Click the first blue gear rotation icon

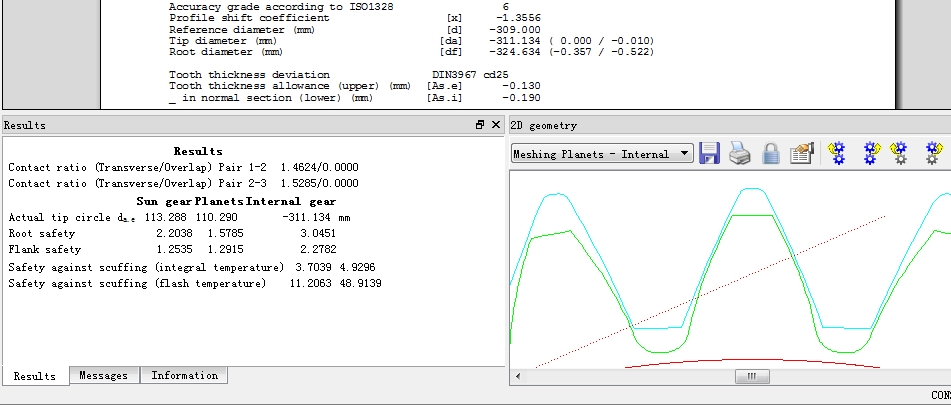(x=837, y=153)
